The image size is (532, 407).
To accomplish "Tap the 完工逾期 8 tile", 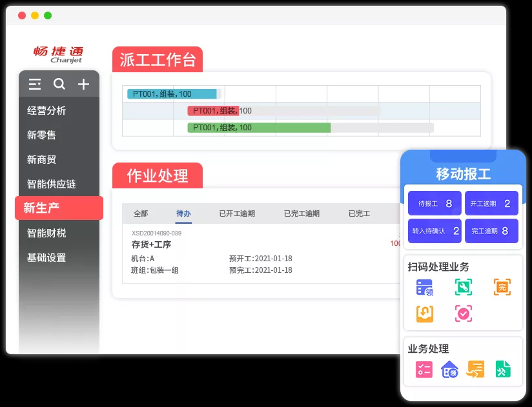I will [491, 231].
